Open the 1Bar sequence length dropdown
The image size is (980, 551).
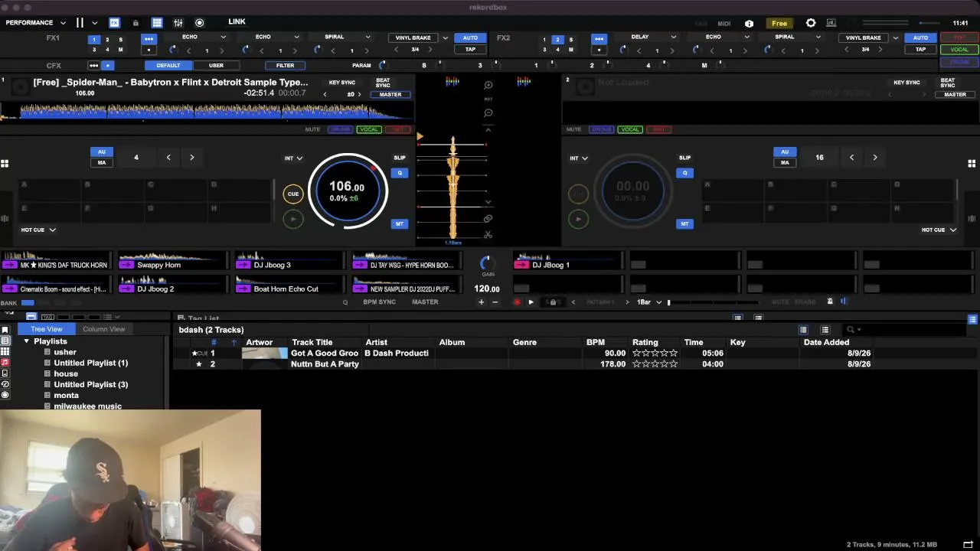click(649, 302)
